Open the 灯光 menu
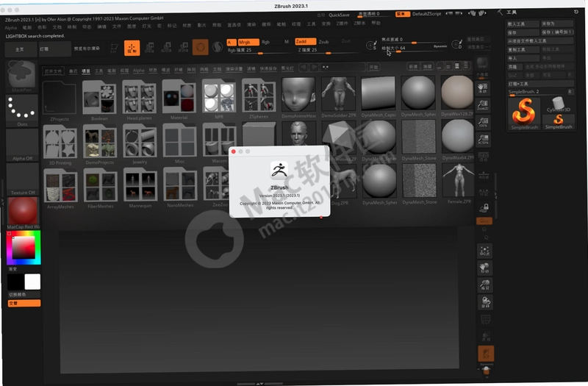The height and width of the screenshot is (386, 588). coord(146,26)
